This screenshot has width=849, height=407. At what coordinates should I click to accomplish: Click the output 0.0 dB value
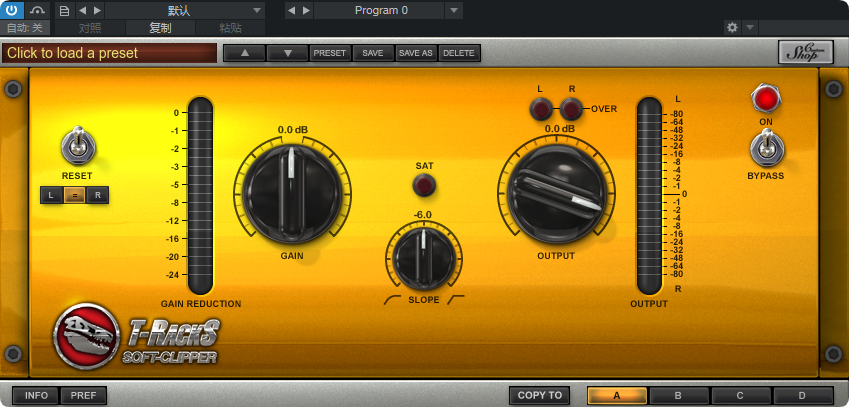pos(559,129)
